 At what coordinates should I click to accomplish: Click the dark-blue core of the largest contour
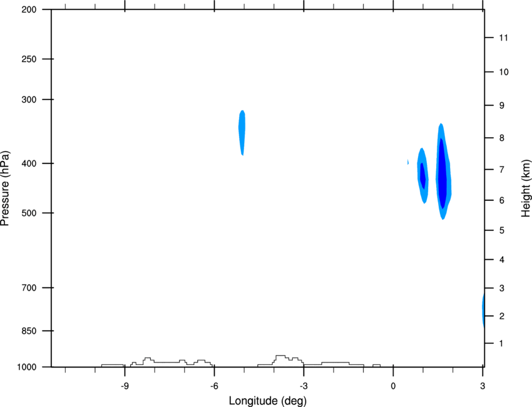pyautogui.click(x=442, y=173)
